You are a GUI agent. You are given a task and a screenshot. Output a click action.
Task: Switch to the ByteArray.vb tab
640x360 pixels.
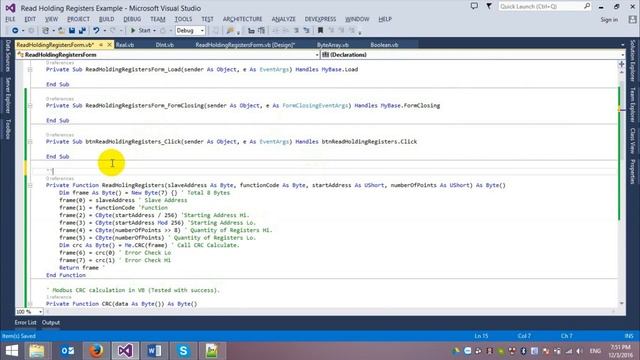coord(333,45)
